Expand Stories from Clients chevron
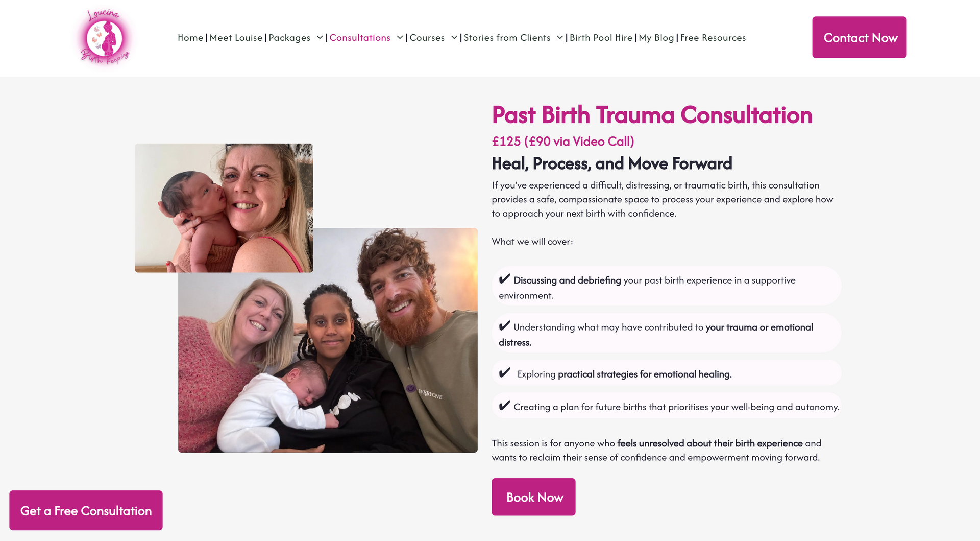The height and width of the screenshot is (541, 980). point(560,37)
